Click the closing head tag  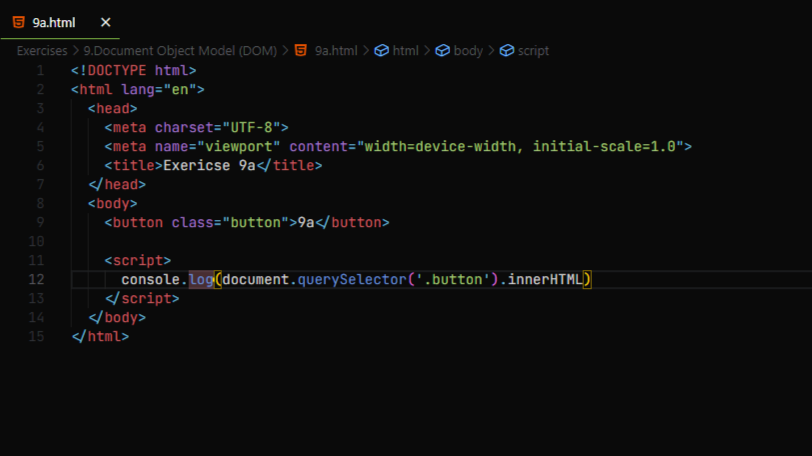[117, 184]
